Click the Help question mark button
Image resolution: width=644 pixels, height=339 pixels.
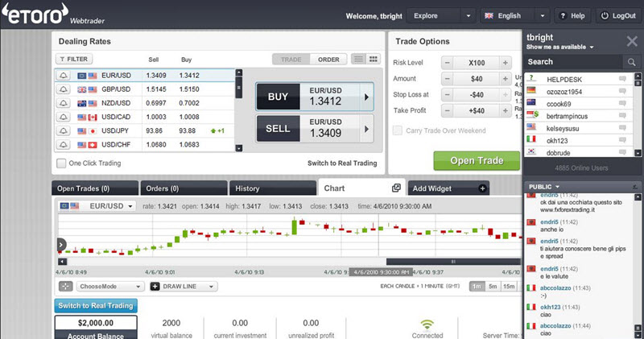coord(572,16)
